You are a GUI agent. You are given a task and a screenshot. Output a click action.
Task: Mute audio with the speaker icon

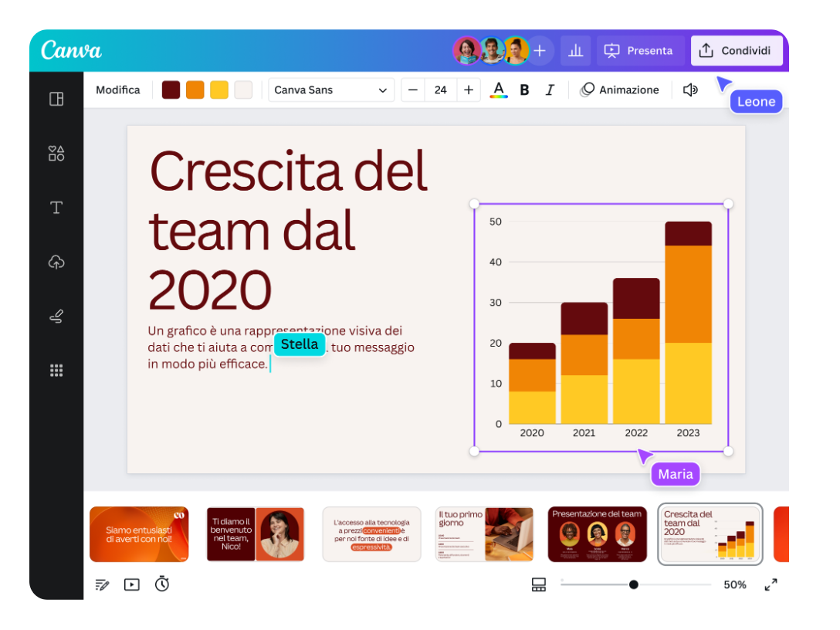689,90
